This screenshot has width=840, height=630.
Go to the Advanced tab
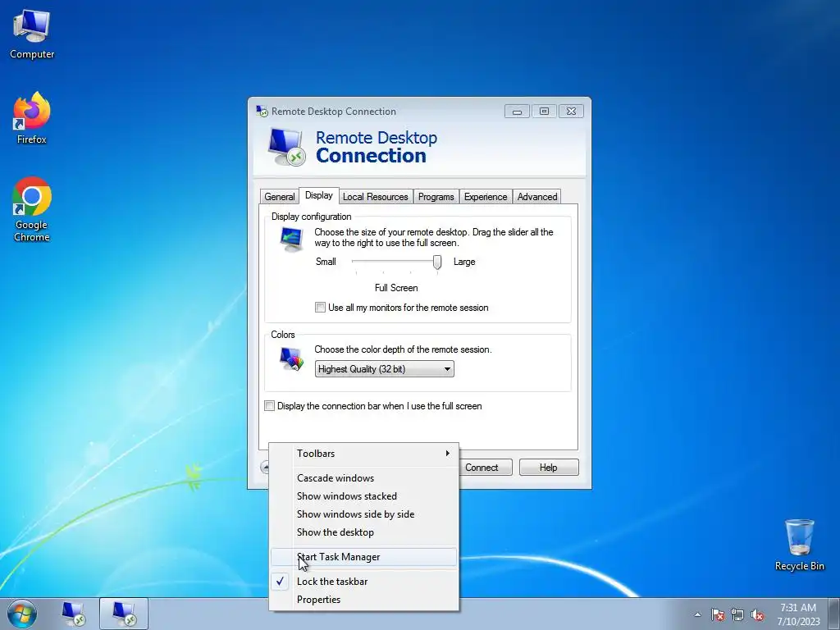pos(536,197)
